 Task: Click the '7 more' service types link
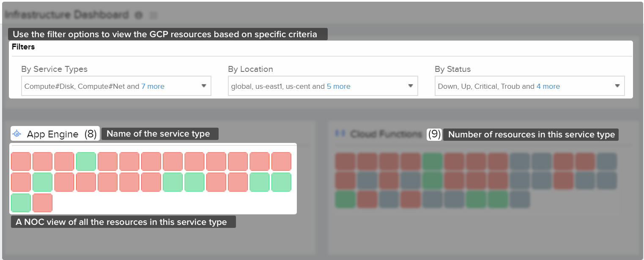tap(153, 86)
